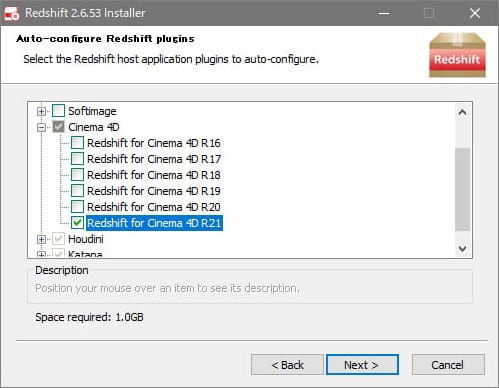
Task: Expand the Softimage tree node
Action: point(41,111)
